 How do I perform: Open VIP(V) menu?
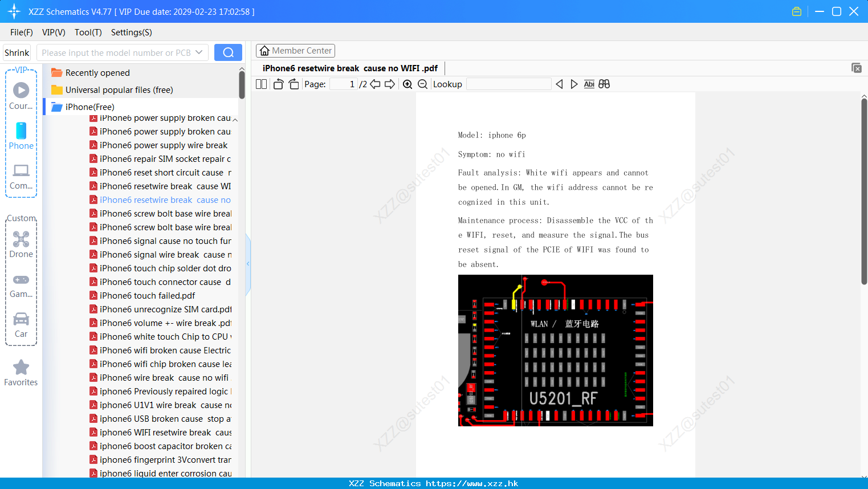pyautogui.click(x=54, y=32)
